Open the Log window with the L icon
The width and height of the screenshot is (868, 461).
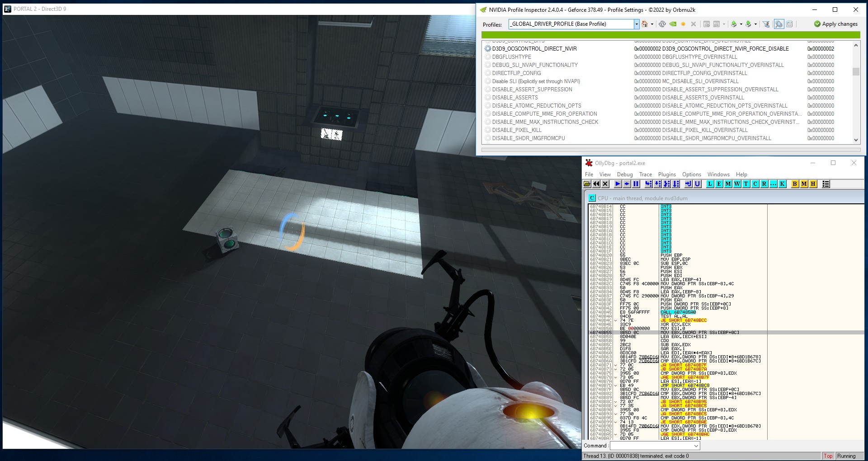(x=710, y=184)
